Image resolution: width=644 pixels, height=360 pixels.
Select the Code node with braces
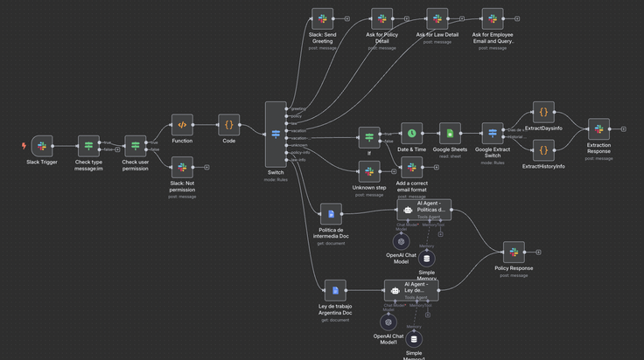tap(228, 125)
